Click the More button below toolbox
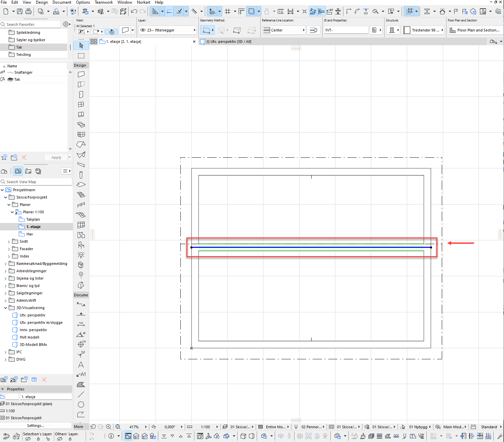The width and height of the screenshot is (504, 442). [79, 427]
